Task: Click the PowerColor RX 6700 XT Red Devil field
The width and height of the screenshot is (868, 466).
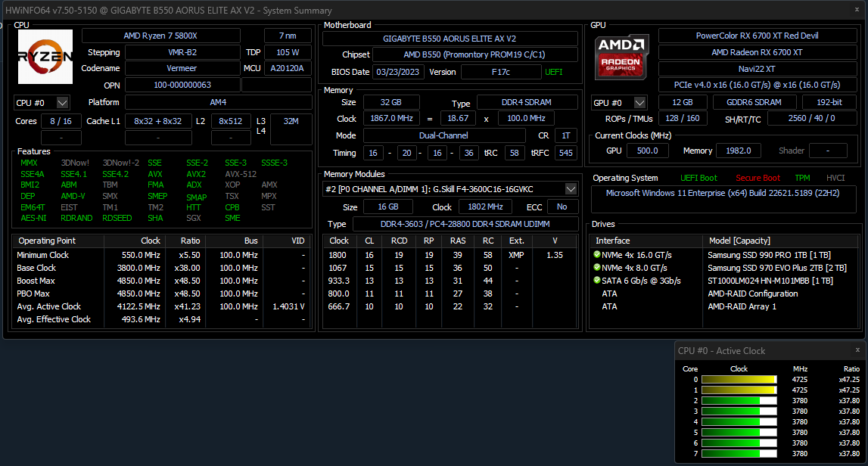Action: point(758,36)
